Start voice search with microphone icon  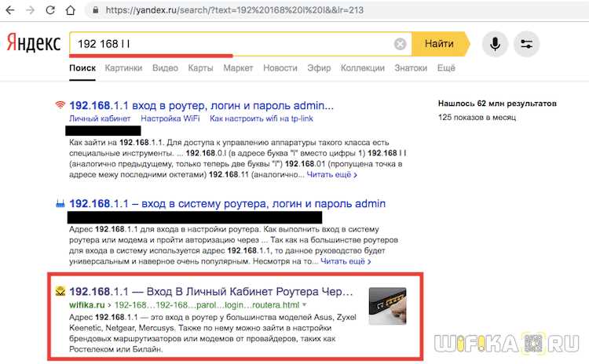[x=495, y=44]
